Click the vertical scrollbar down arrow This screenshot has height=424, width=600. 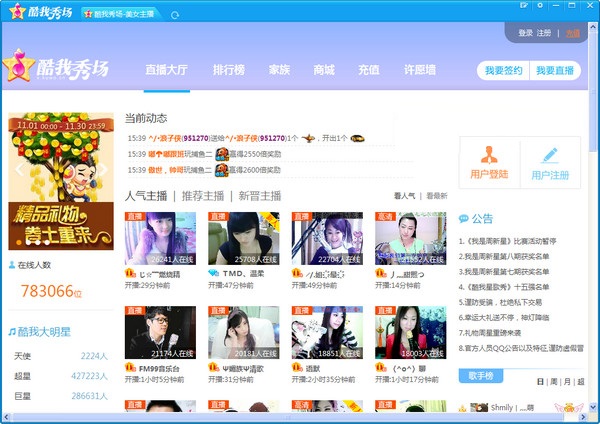pyautogui.click(x=593, y=407)
